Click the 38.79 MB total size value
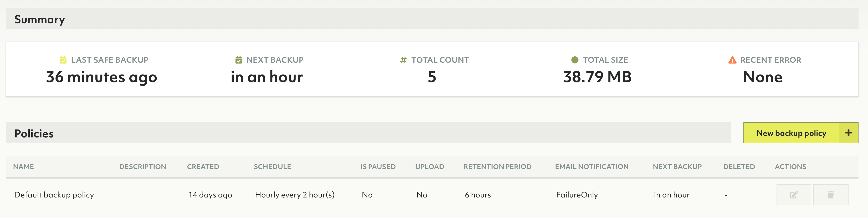868x218 pixels. [x=597, y=77]
